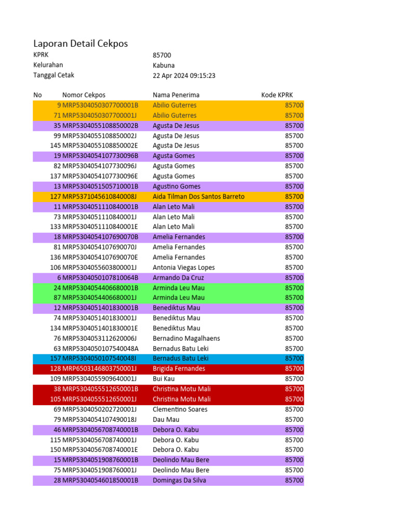Click cekpos MRP5304051908760001B in the Deolindo Mau Bere row
The image size is (399, 532).
pyautogui.click(x=100, y=460)
